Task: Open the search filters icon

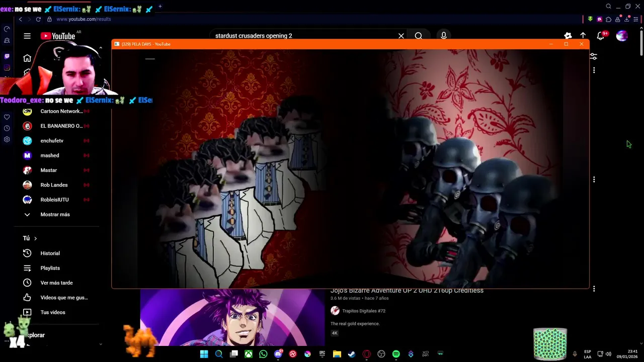Action: point(594,56)
